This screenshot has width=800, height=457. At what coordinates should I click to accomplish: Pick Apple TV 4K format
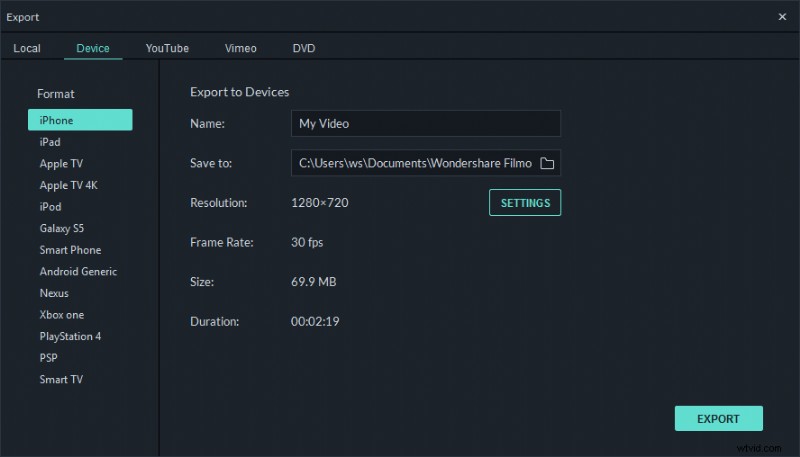tap(68, 185)
